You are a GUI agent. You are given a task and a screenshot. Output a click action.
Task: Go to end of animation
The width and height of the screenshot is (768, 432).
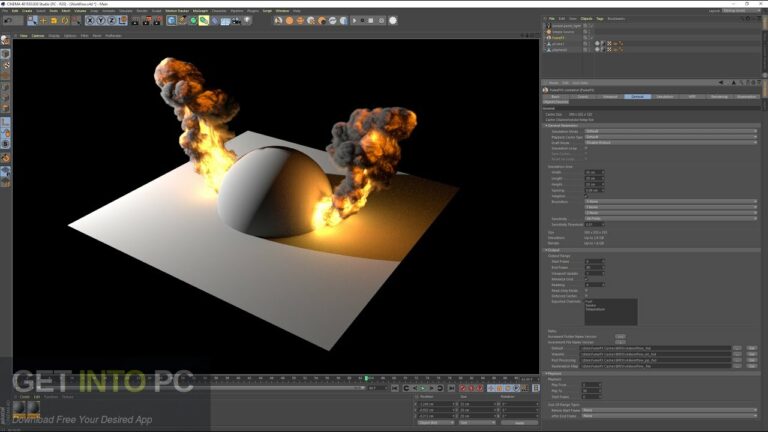point(451,388)
